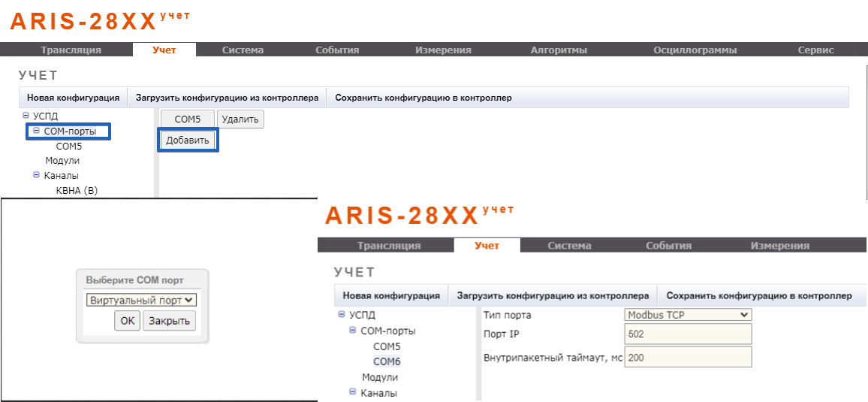This screenshot has height=402, width=868.
Task: Collapse COM-порты node icon containing COM6
Action: (353, 331)
